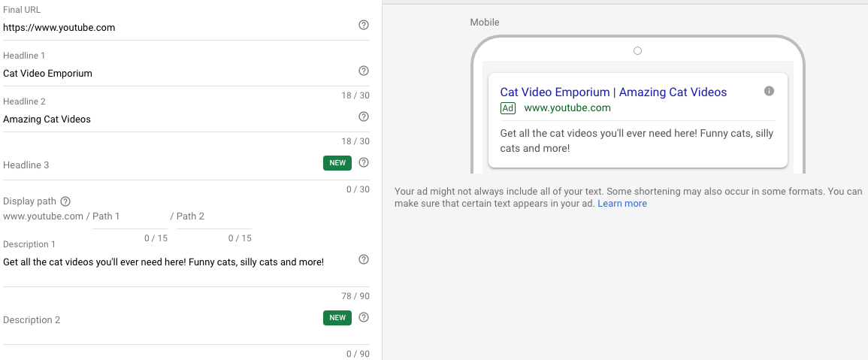Click the blue ad headline in the mobile preview

coord(613,92)
